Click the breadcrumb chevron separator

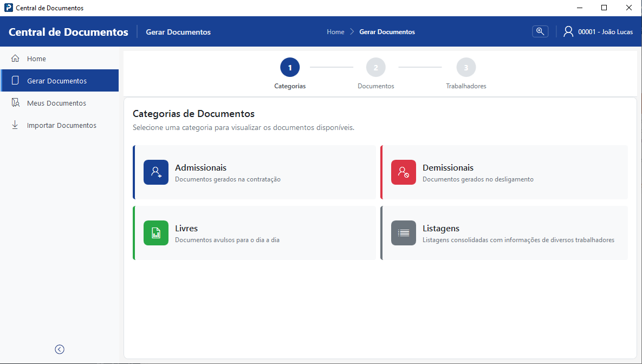352,31
